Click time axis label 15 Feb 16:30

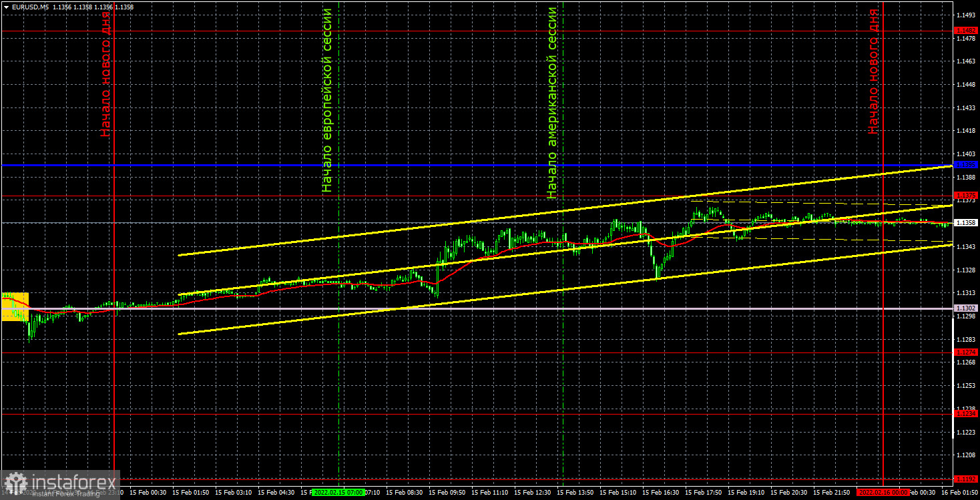coord(661,492)
